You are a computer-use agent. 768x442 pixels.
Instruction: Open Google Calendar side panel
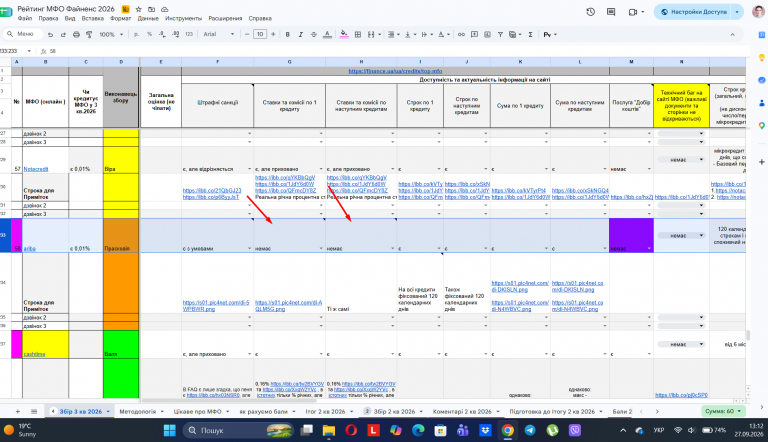tap(762, 35)
